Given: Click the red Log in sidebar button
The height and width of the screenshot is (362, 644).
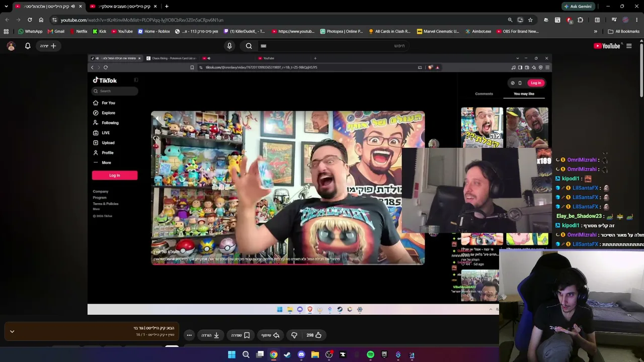Looking at the screenshot, I should [x=115, y=175].
